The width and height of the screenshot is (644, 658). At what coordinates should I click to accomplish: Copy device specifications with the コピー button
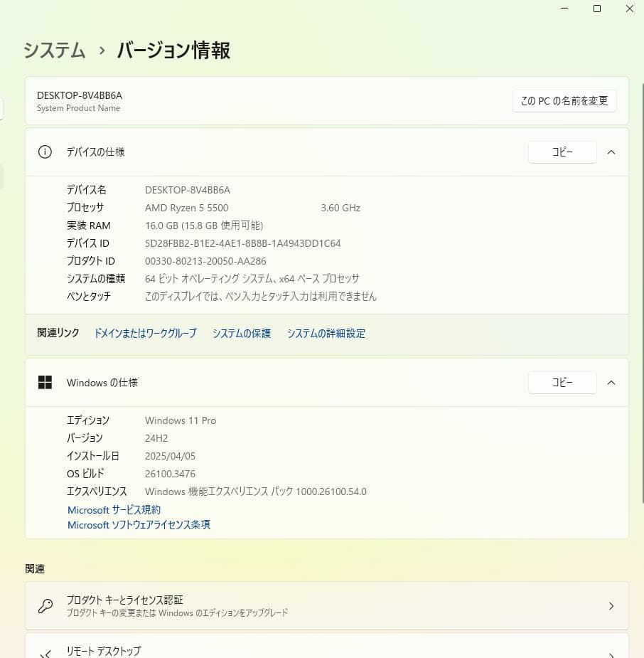point(562,152)
